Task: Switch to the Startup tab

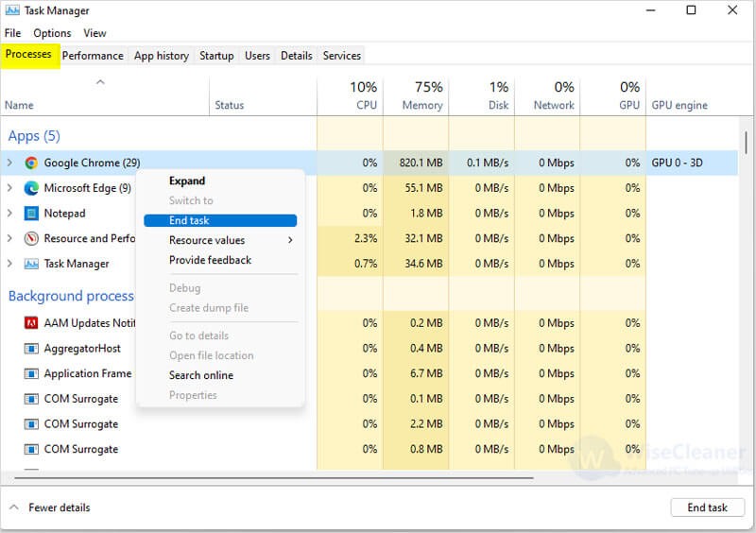Action: click(x=216, y=56)
